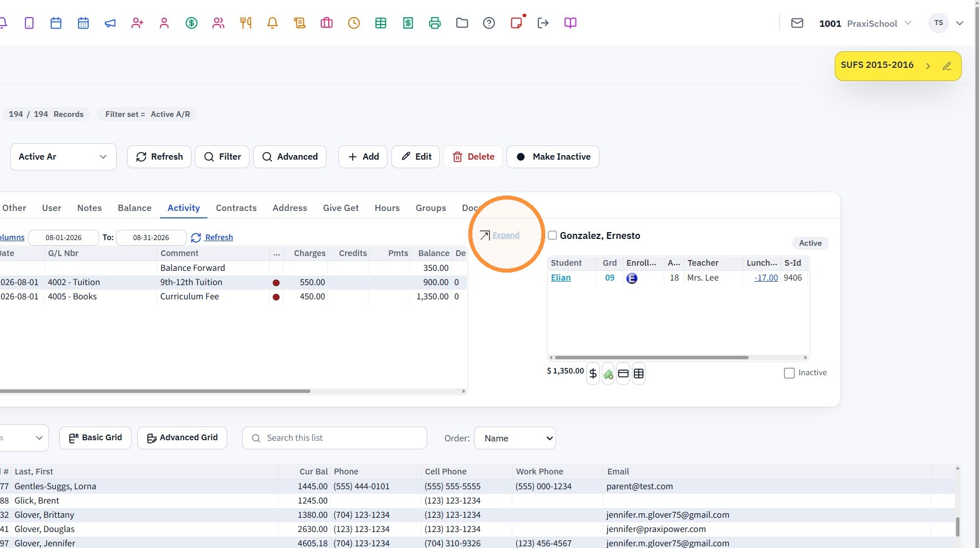Click the blue E enrollment icon for Elian
Screen dimensions: 980x548
tap(632, 278)
